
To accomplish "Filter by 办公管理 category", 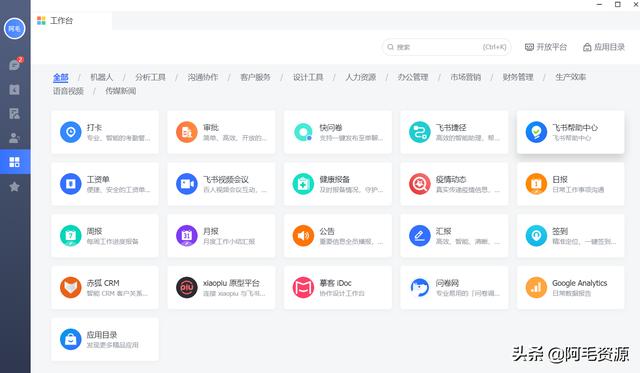I will [413, 77].
